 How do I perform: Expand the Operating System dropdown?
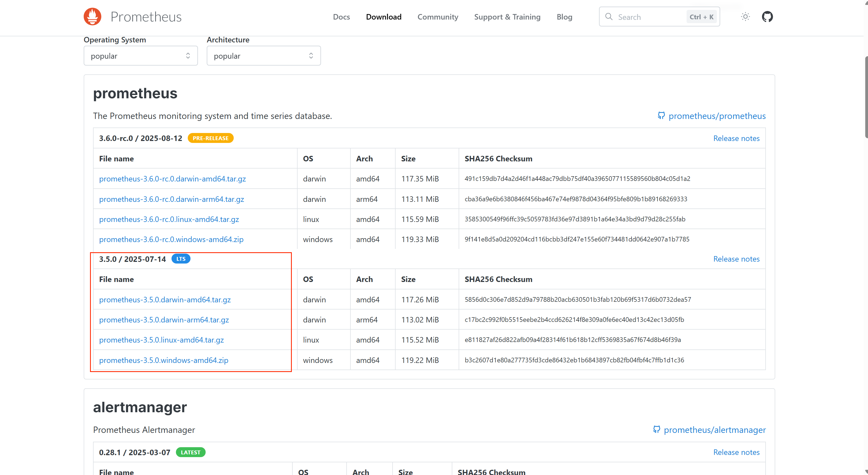tap(140, 56)
